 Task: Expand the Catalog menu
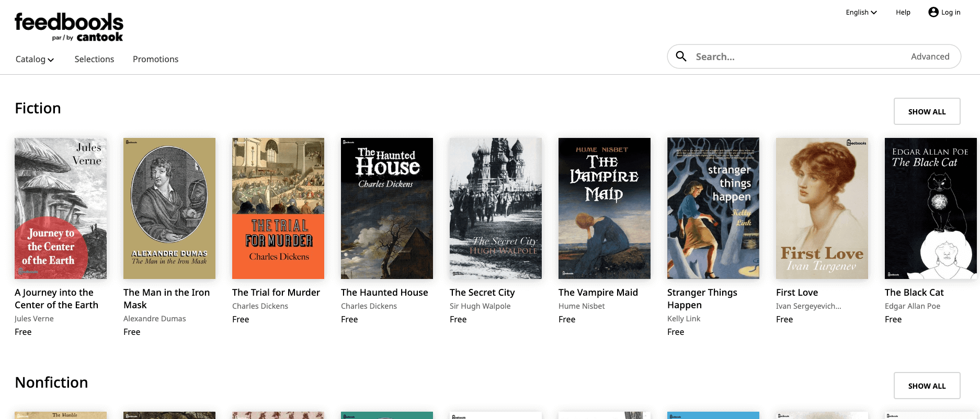(x=35, y=59)
